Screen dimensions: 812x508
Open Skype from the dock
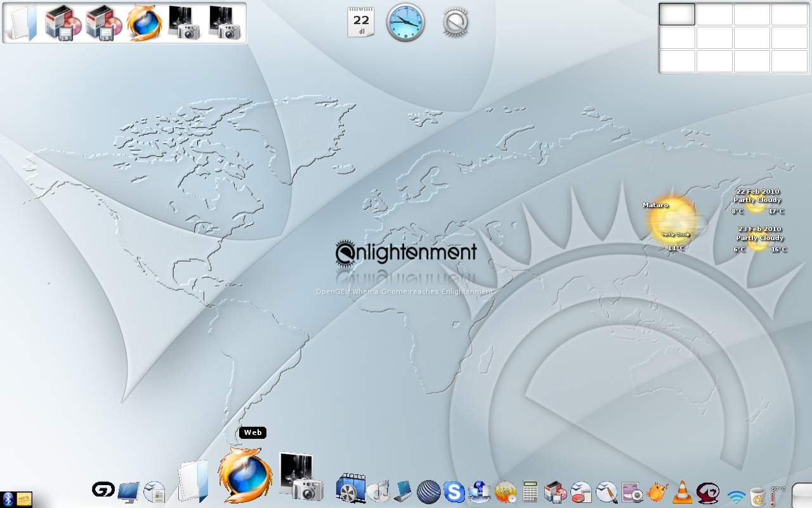(454, 491)
